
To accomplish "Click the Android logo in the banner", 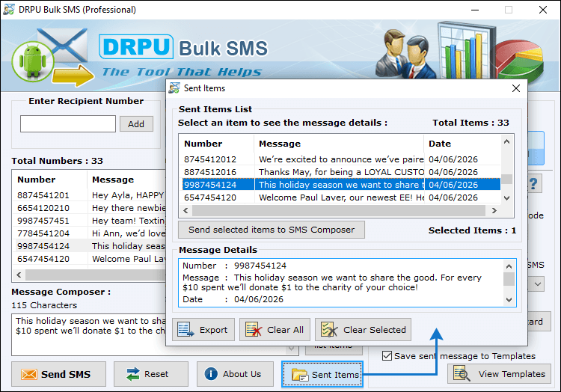I will coord(32,62).
